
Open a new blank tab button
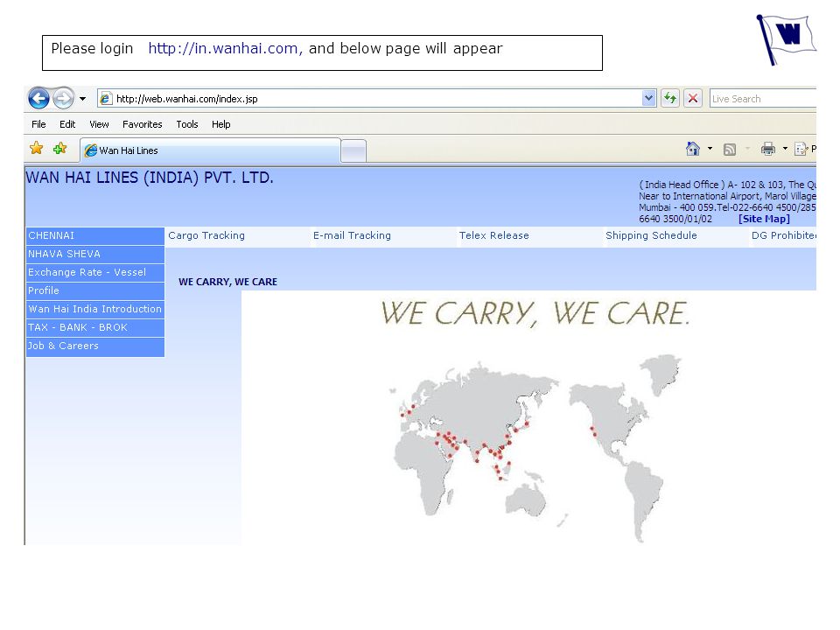(x=353, y=151)
